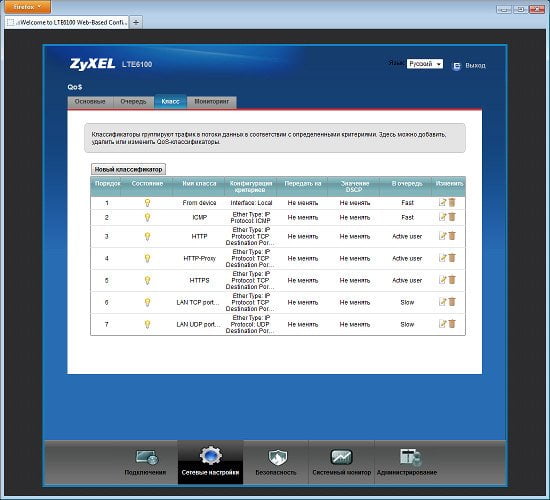Click the 'Interface: Local' criteria cell
The width and height of the screenshot is (550, 500).
pyautogui.click(x=251, y=203)
